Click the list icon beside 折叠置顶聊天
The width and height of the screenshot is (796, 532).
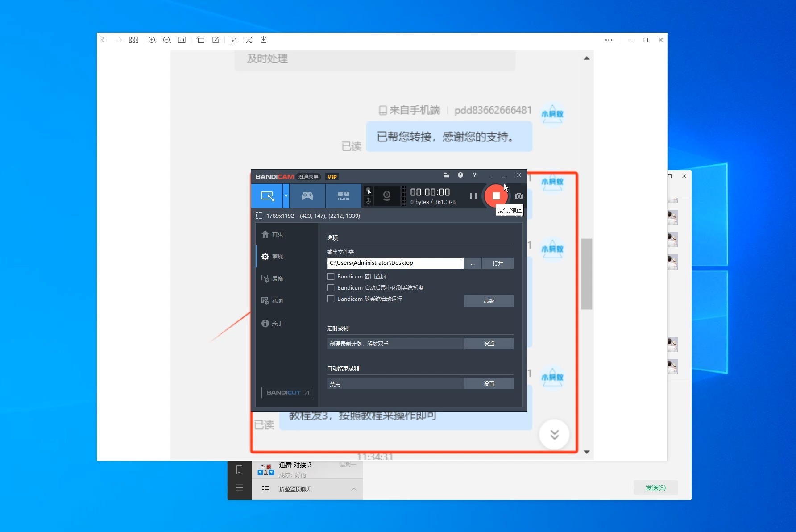265,490
